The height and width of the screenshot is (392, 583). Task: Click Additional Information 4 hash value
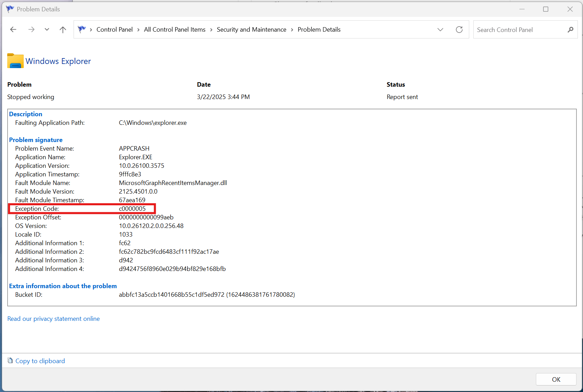point(172,269)
